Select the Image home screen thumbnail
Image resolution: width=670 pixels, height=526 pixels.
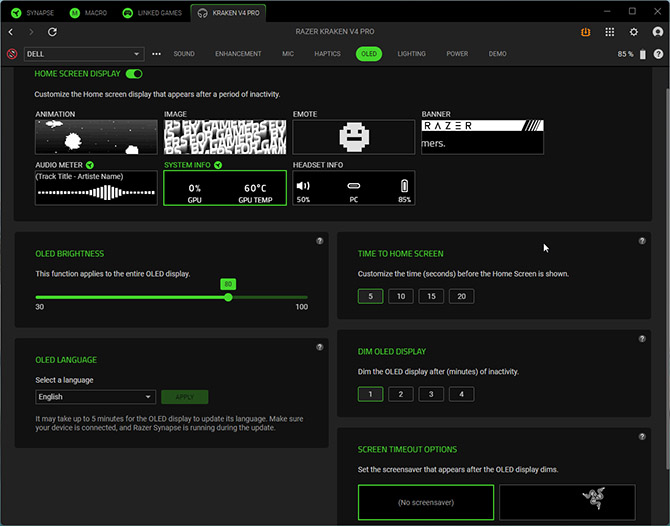pos(225,137)
